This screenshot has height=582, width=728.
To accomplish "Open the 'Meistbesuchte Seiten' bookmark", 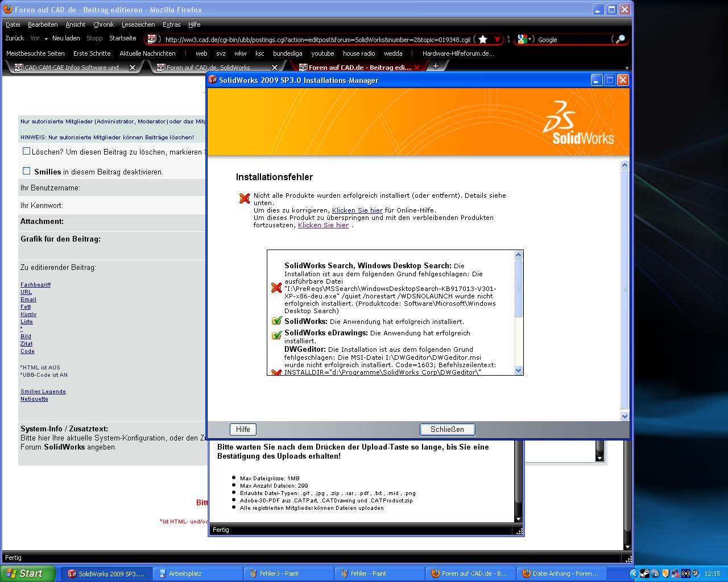I will (x=35, y=53).
